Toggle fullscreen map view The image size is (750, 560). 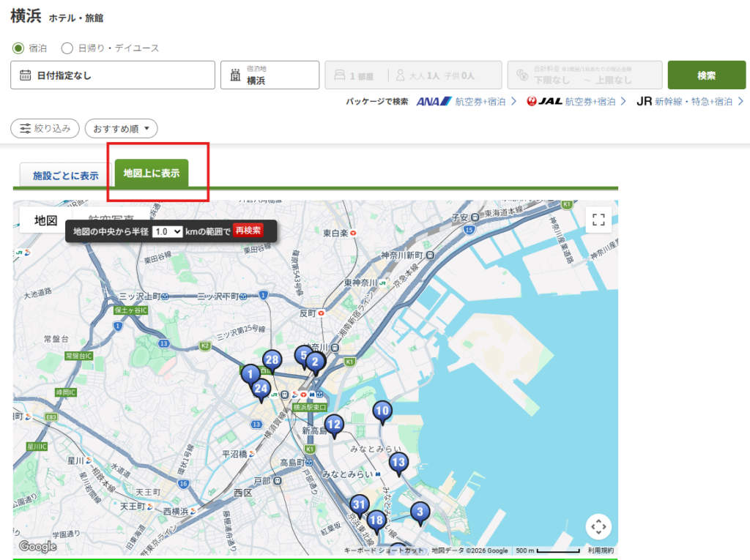598,220
